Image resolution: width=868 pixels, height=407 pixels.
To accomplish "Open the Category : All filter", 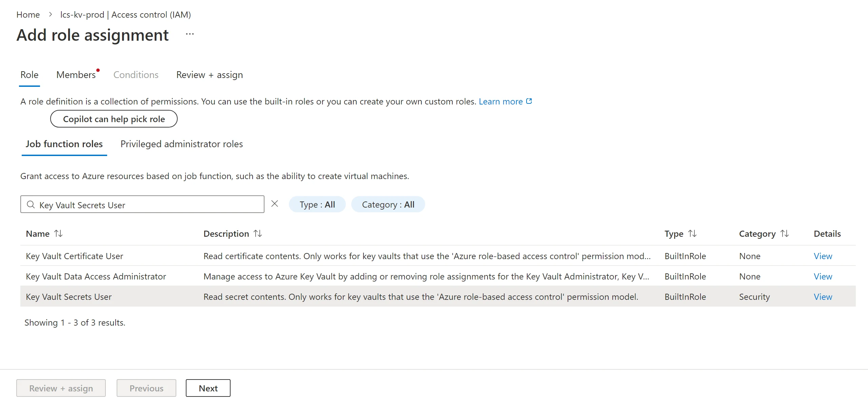I will pyautogui.click(x=388, y=205).
